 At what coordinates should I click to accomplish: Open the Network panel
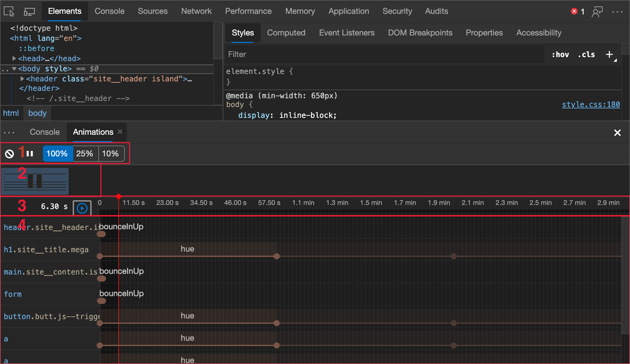tap(196, 11)
